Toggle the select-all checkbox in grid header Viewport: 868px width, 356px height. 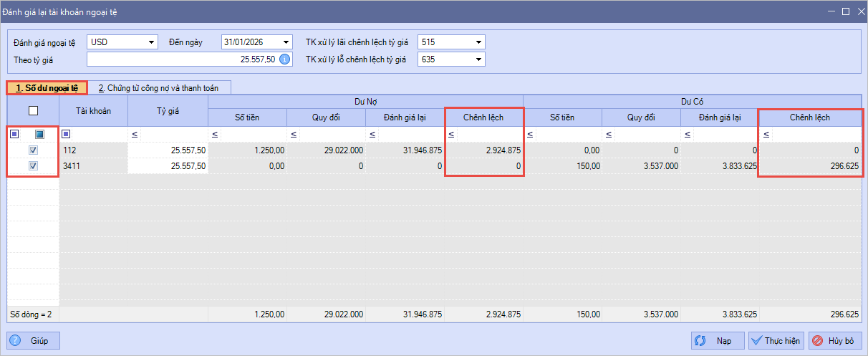pyautogui.click(x=33, y=110)
